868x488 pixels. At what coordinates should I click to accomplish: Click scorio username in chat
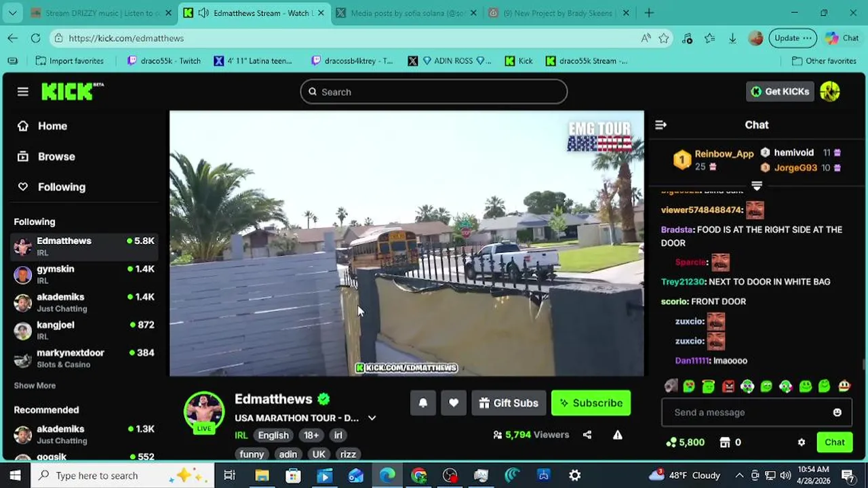coord(674,302)
